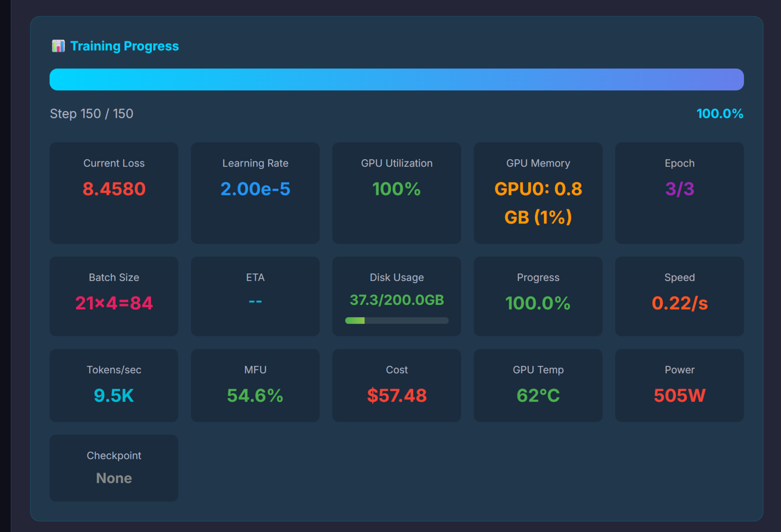The image size is (781, 532).
Task: Click the GPU Temp label
Action: pyautogui.click(x=538, y=370)
